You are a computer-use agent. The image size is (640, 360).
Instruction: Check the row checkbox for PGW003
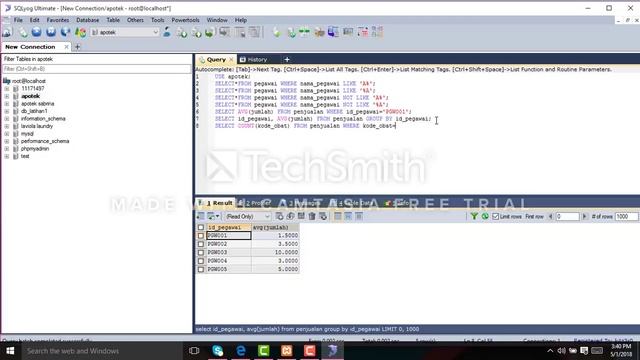(x=201, y=252)
